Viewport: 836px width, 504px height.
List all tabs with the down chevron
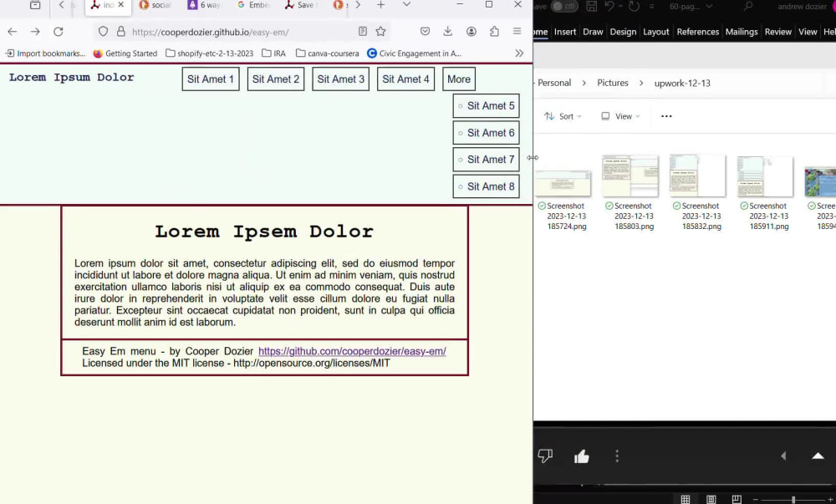(x=406, y=5)
